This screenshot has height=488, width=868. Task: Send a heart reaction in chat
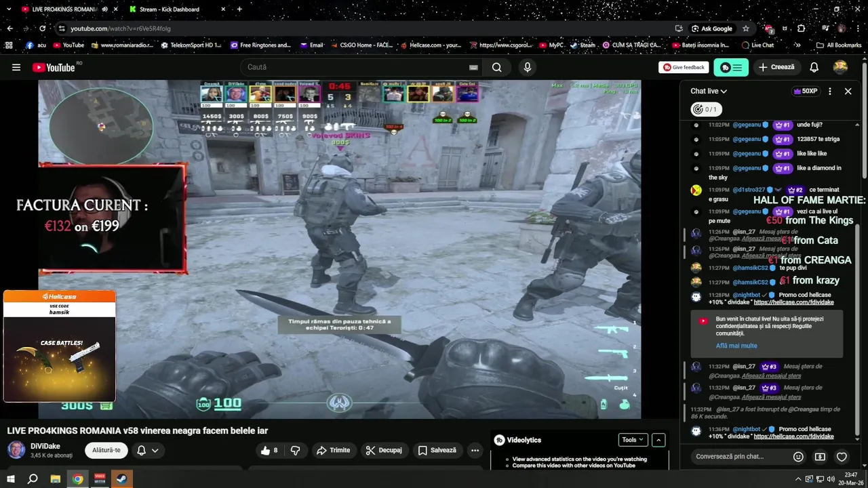[842, 457]
